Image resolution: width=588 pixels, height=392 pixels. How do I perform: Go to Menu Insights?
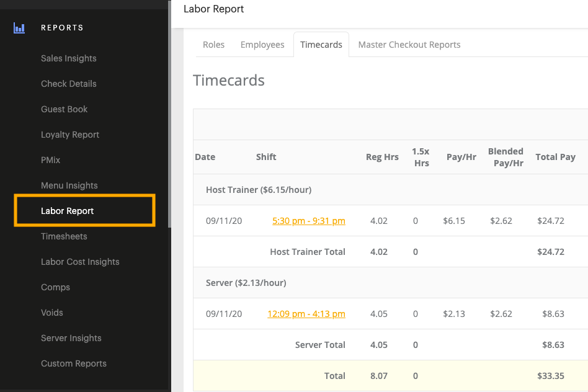(x=69, y=185)
